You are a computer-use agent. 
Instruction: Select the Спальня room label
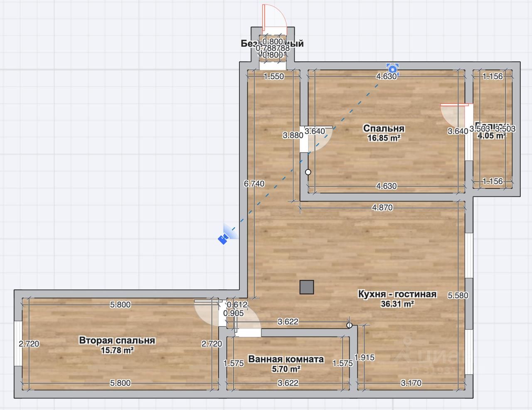tap(384, 128)
